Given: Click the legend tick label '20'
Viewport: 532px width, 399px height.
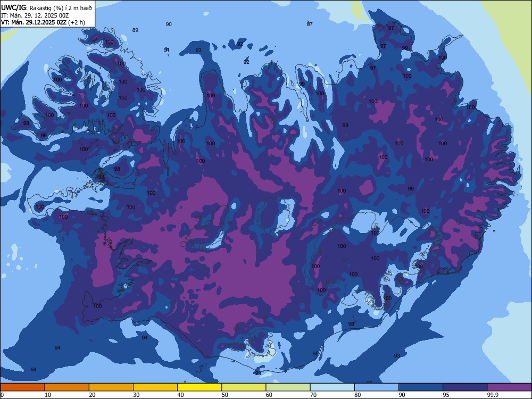Looking at the screenshot, I should [x=92, y=395].
